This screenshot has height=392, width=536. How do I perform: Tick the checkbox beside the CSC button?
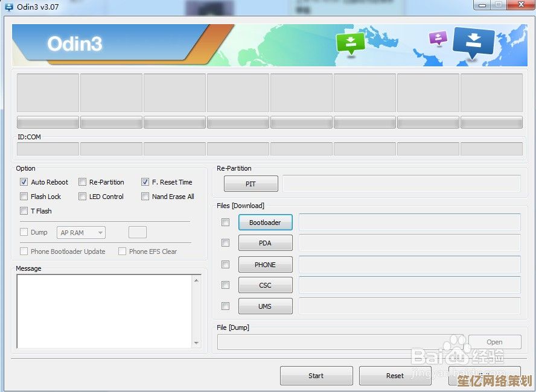coord(225,285)
